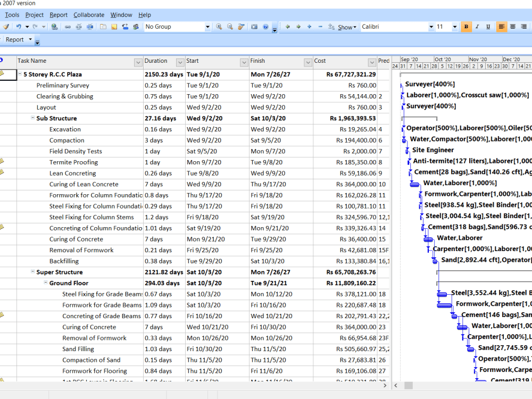Image resolution: width=532 pixels, height=399 pixels.
Task: Click the Indent task green arrow icon
Action: coord(297,26)
